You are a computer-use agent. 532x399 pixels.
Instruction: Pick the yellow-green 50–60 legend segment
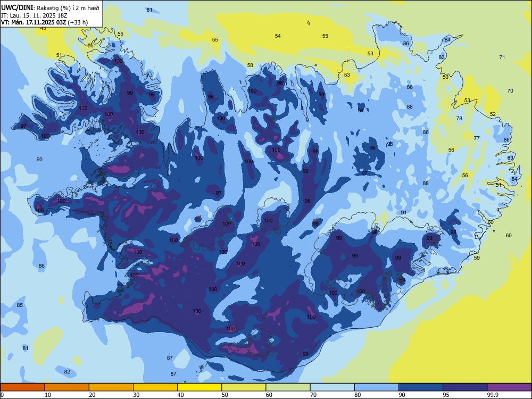[244, 387]
